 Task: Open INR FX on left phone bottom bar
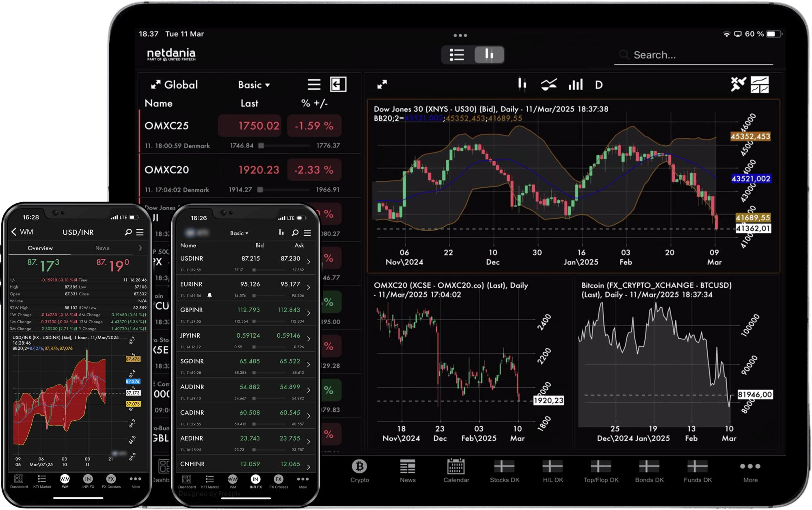[88, 481]
